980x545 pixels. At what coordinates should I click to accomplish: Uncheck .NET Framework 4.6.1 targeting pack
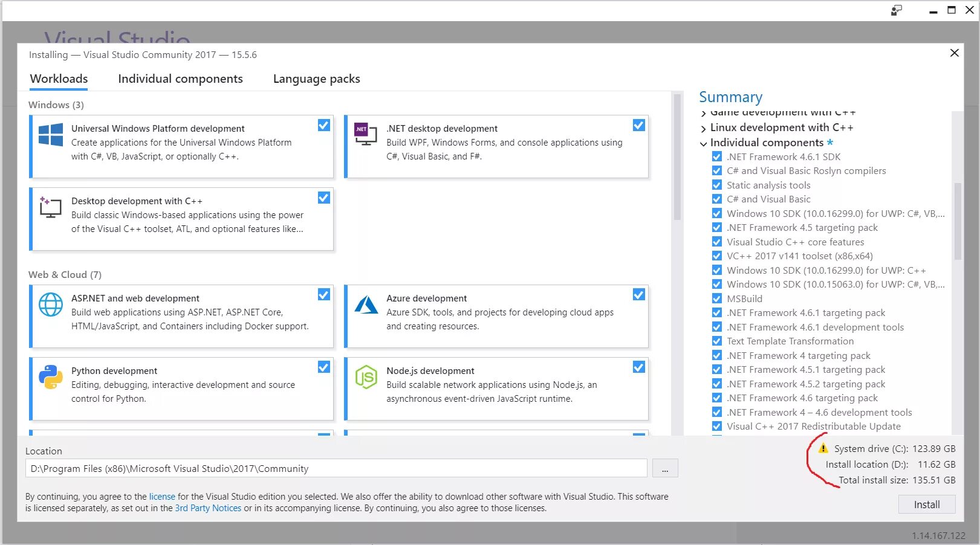pyautogui.click(x=717, y=312)
